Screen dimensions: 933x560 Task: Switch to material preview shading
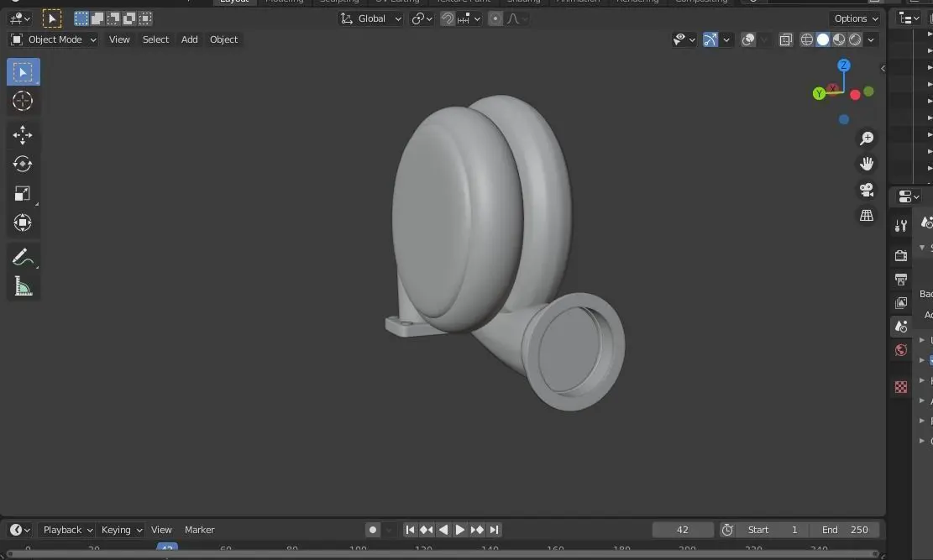[839, 39]
